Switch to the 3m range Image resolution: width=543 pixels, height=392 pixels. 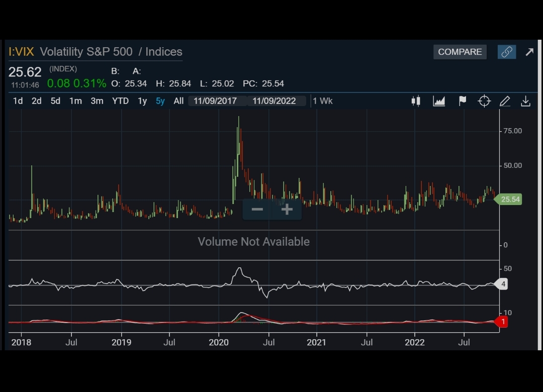click(x=97, y=101)
